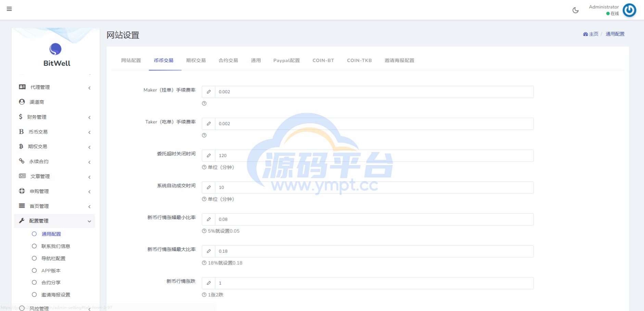Switch to dark mode moon icon
The height and width of the screenshot is (311, 644).
(x=576, y=10)
